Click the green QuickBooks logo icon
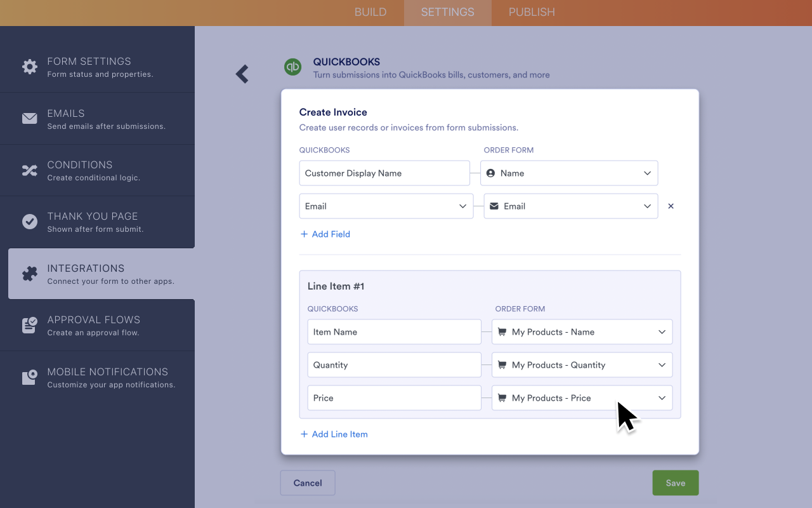Screen dimensions: 812x508 [292, 67]
